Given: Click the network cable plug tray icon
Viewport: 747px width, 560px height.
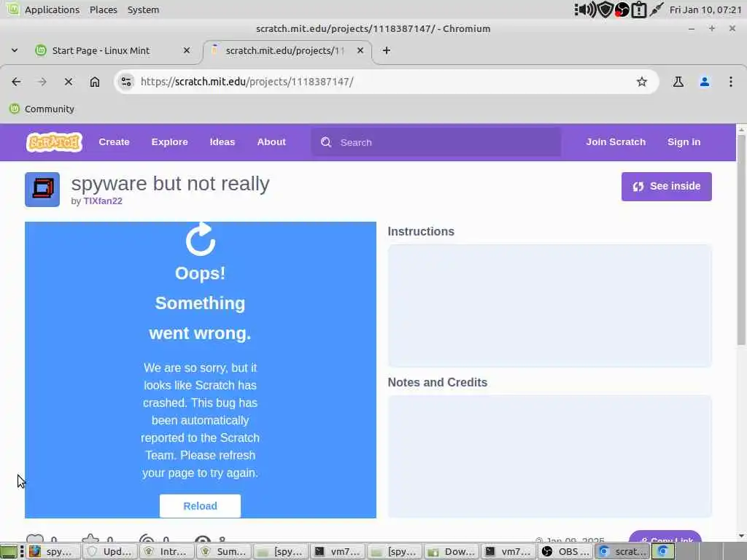Looking at the screenshot, I should [x=657, y=9].
